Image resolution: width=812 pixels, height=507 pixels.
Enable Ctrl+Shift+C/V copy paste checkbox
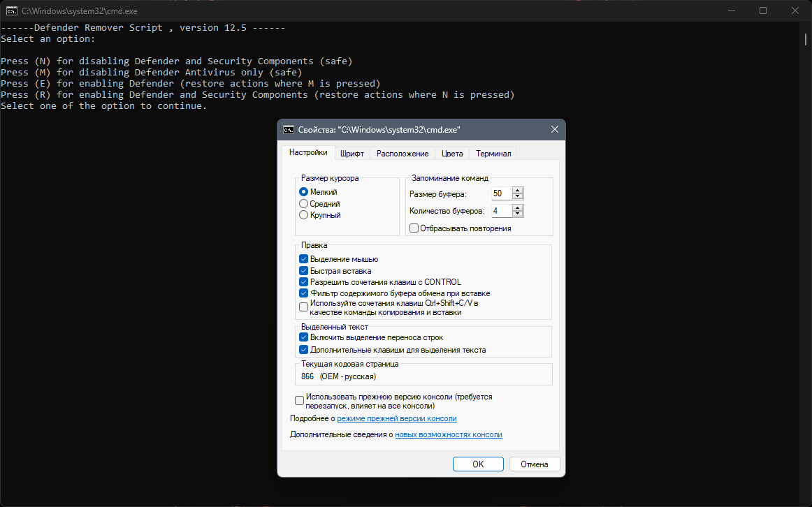[x=303, y=307]
